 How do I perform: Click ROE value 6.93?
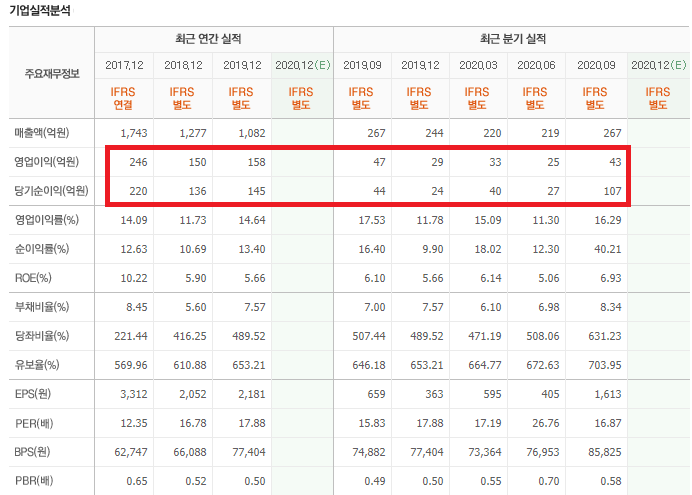point(611,278)
